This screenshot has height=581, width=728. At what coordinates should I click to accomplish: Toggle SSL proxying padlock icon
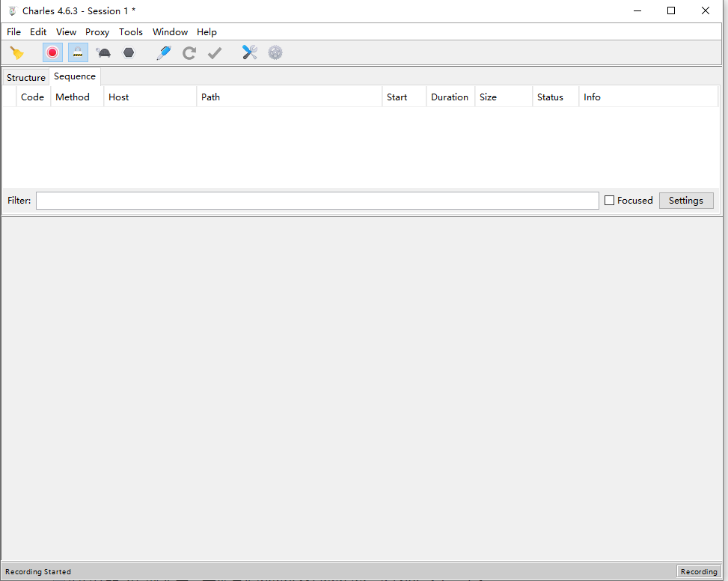tap(78, 52)
